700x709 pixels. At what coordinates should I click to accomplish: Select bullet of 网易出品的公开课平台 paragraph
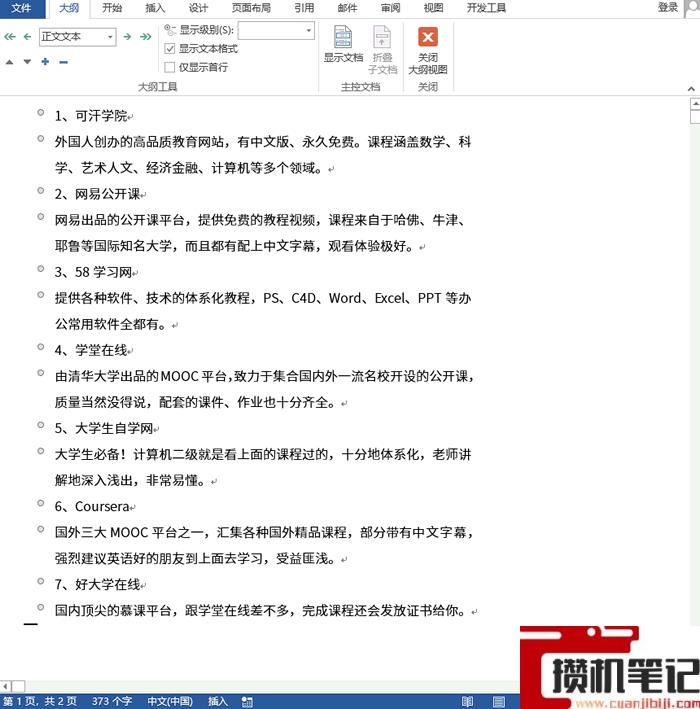coord(41,217)
